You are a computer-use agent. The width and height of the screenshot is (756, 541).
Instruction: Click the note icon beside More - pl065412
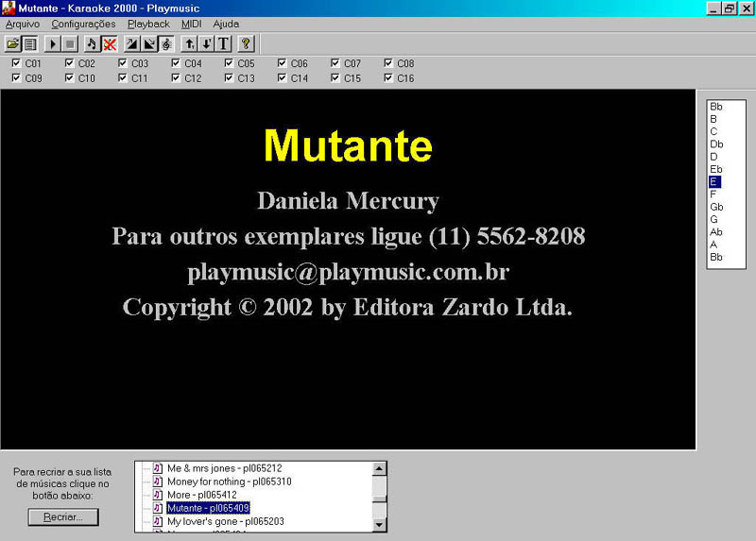click(x=158, y=495)
